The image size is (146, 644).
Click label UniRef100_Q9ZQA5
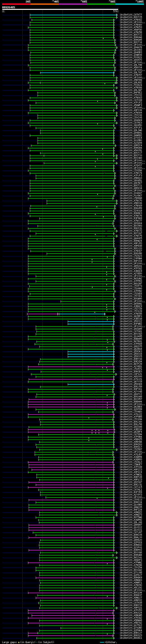[131, 329]
